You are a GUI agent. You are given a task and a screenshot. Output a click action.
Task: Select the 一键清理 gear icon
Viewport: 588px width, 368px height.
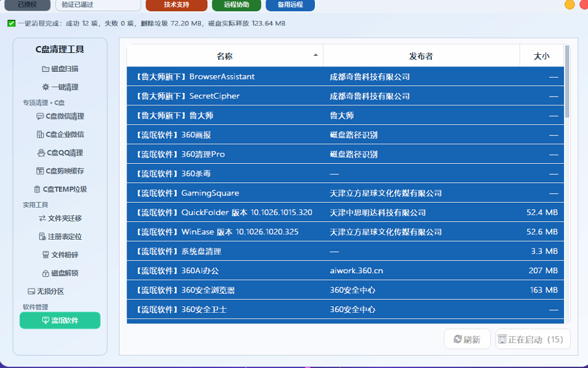(45, 87)
